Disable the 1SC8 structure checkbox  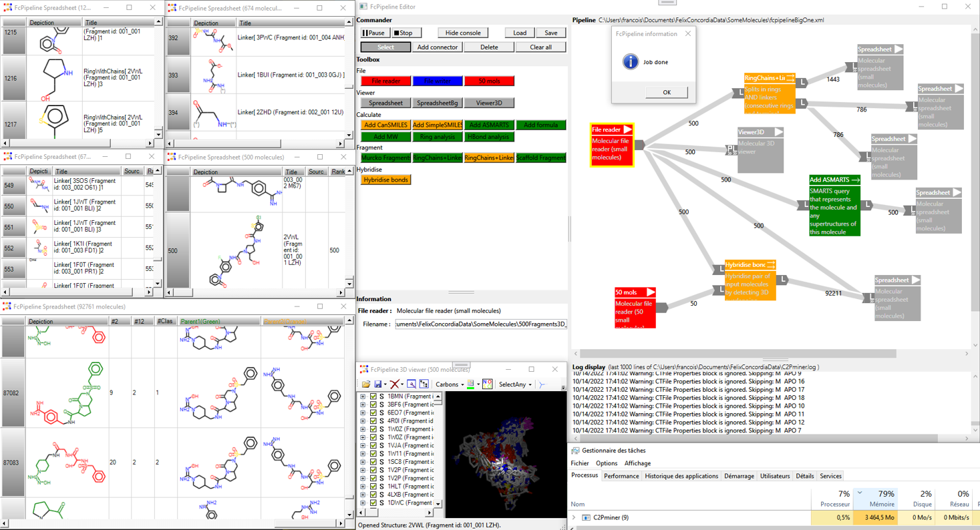click(x=373, y=462)
